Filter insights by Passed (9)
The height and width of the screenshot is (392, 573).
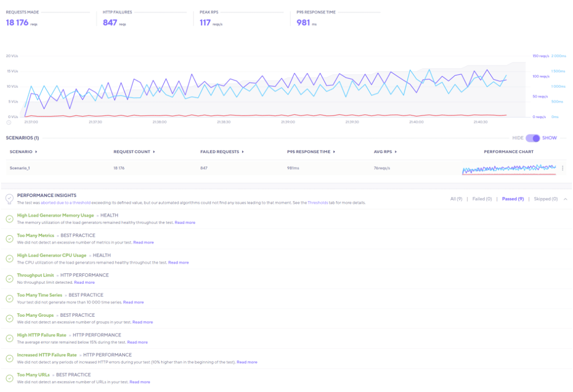(513, 199)
